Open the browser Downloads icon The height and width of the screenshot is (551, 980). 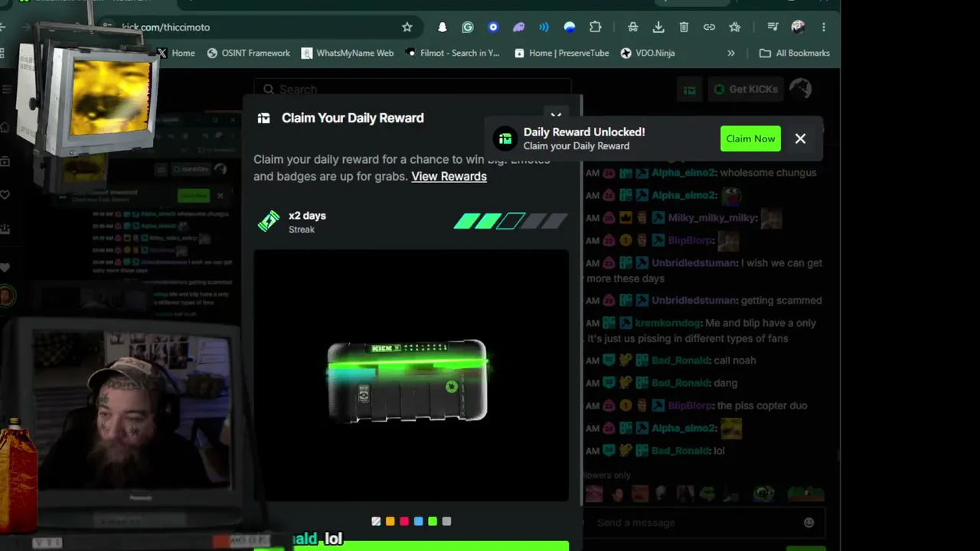pyautogui.click(x=658, y=27)
